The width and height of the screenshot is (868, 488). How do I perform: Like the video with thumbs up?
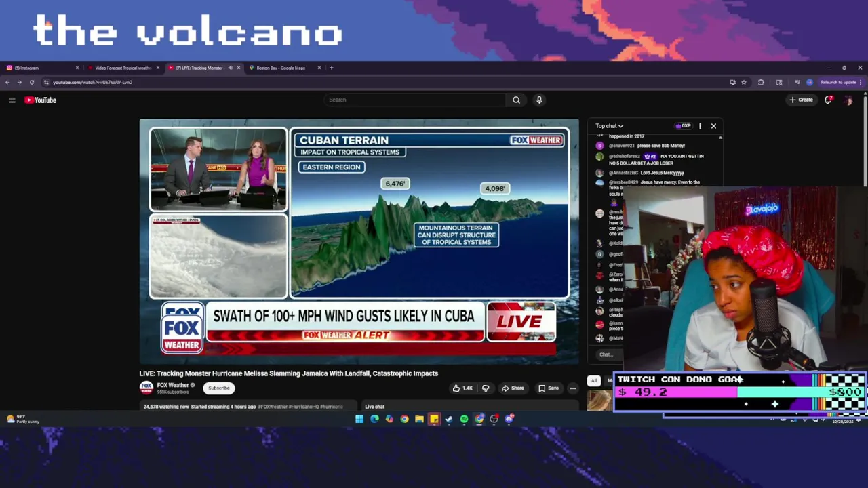463,388
